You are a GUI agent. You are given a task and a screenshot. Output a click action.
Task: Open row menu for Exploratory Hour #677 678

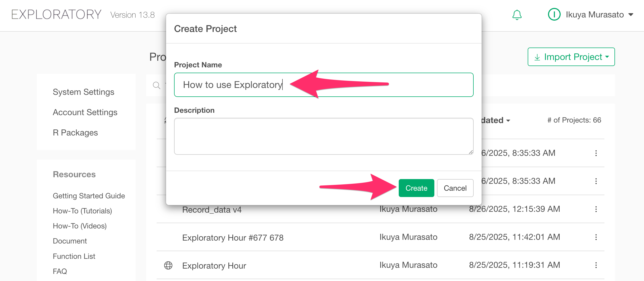pos(596,237)
